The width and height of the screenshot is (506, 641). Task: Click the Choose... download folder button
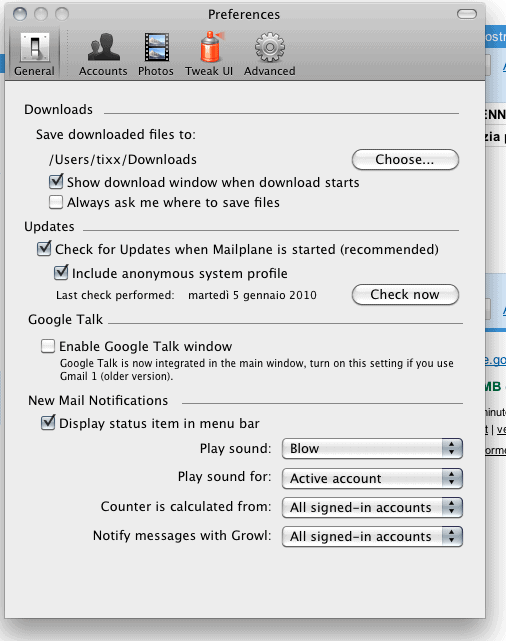click(x=405, y=159)
